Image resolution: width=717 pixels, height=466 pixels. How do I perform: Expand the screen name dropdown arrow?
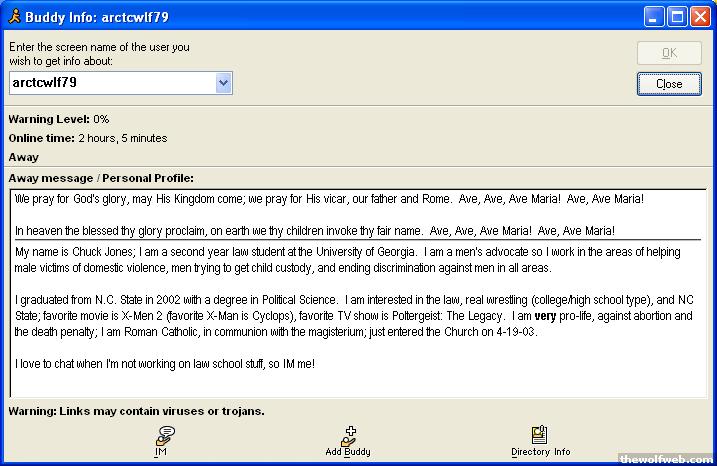pos(224,83)
